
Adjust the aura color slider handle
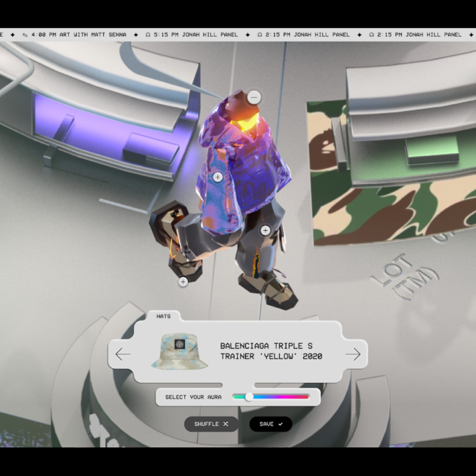249,397
